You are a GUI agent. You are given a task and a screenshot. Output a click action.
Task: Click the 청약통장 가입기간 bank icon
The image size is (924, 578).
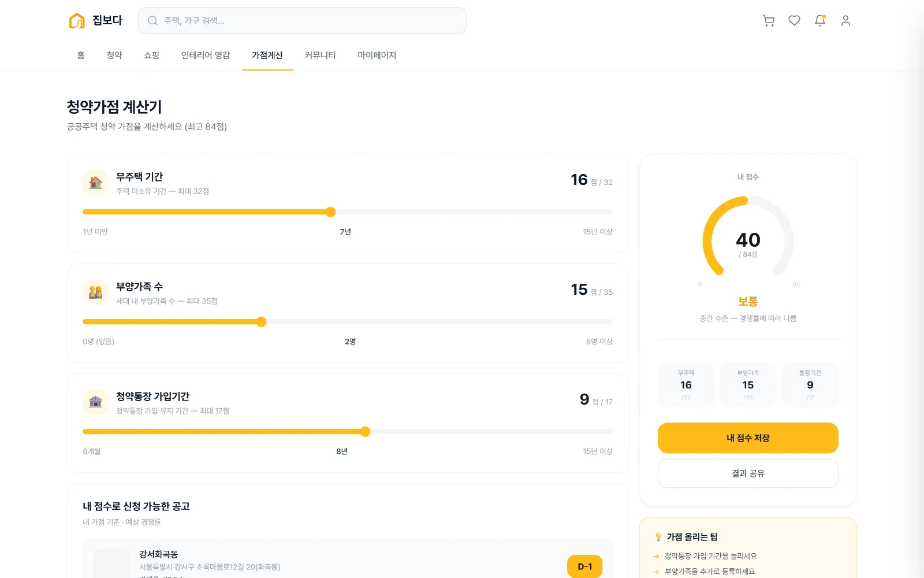96,402
